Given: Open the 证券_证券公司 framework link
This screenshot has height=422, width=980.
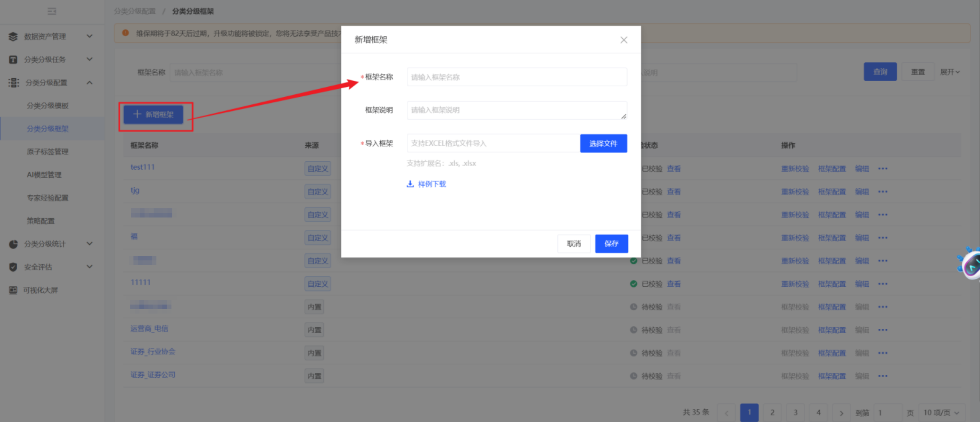Looking at the screenshot, I should 153,375.
